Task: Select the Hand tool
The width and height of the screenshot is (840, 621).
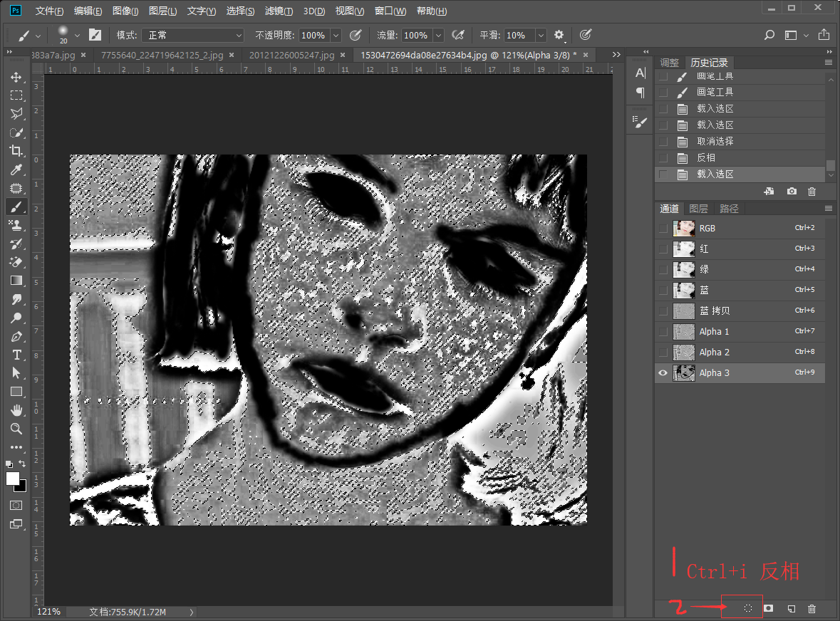Action: [16, 410]
